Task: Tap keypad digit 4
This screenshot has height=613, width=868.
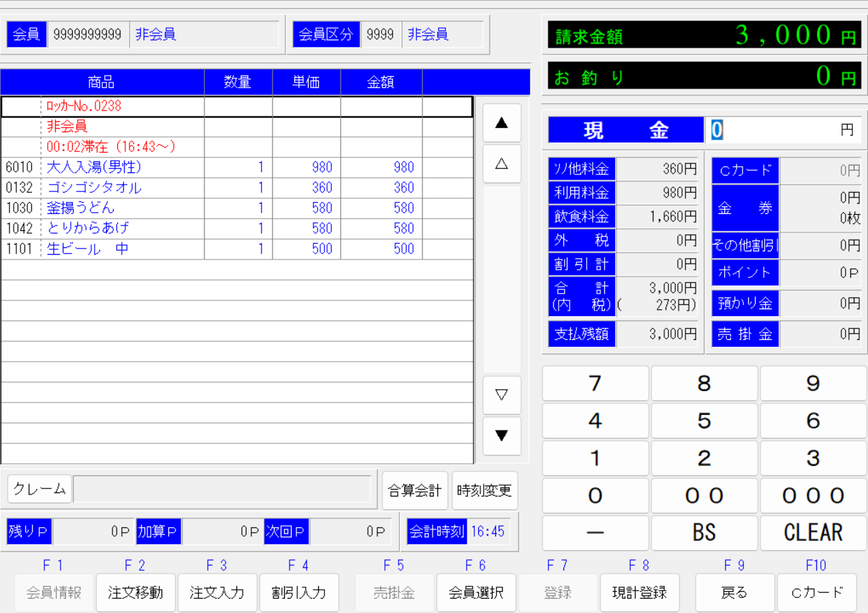Action: click(595, 421)
